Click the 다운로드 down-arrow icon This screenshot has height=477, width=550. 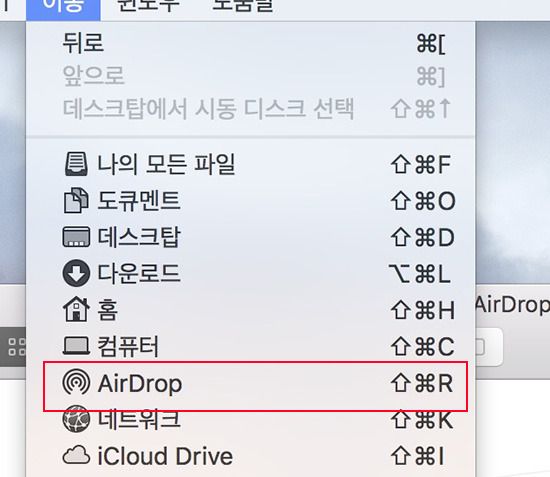click(76, 273)
